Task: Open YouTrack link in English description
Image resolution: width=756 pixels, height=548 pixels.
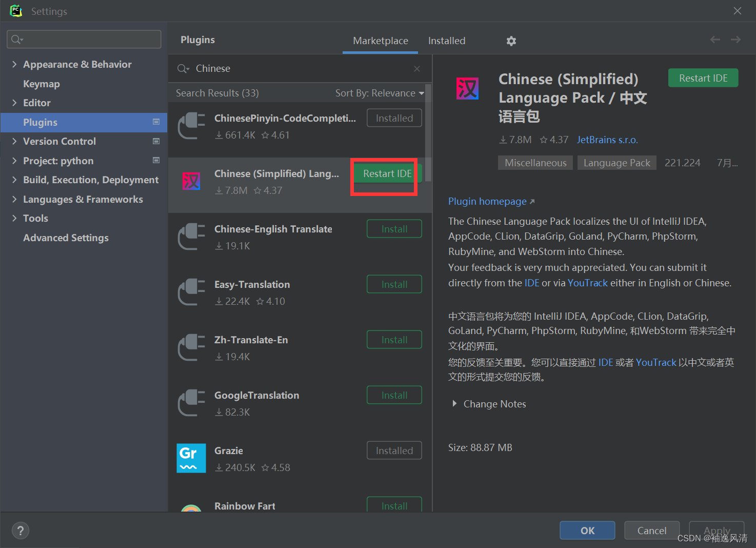Action: click(588, 283)
